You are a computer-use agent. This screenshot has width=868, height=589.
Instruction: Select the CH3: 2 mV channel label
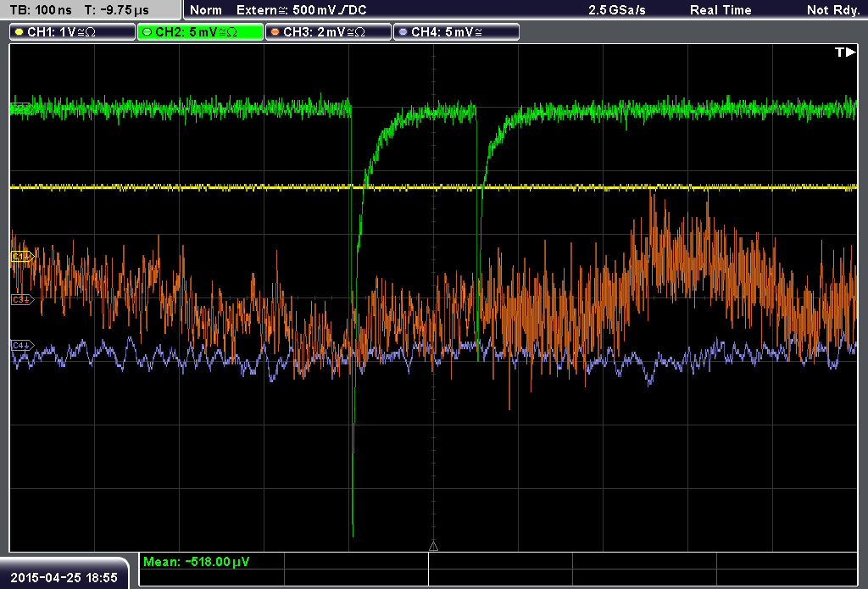point(328,32)
